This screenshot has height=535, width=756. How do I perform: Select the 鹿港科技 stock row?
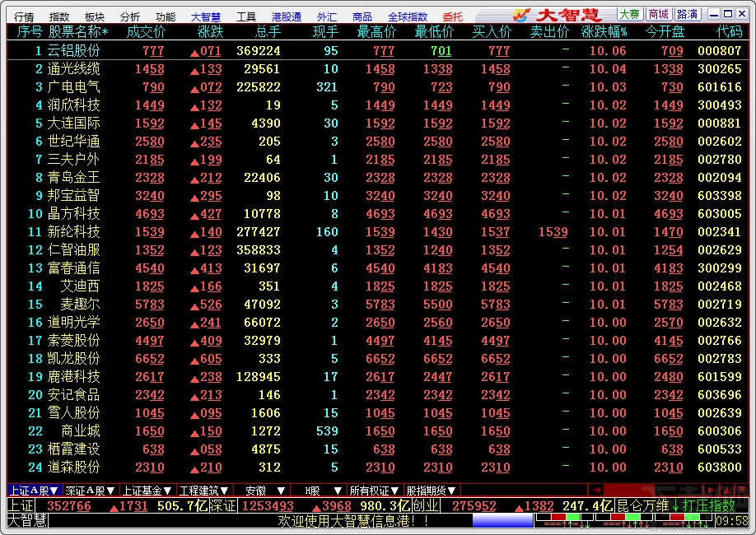[378, 376]
